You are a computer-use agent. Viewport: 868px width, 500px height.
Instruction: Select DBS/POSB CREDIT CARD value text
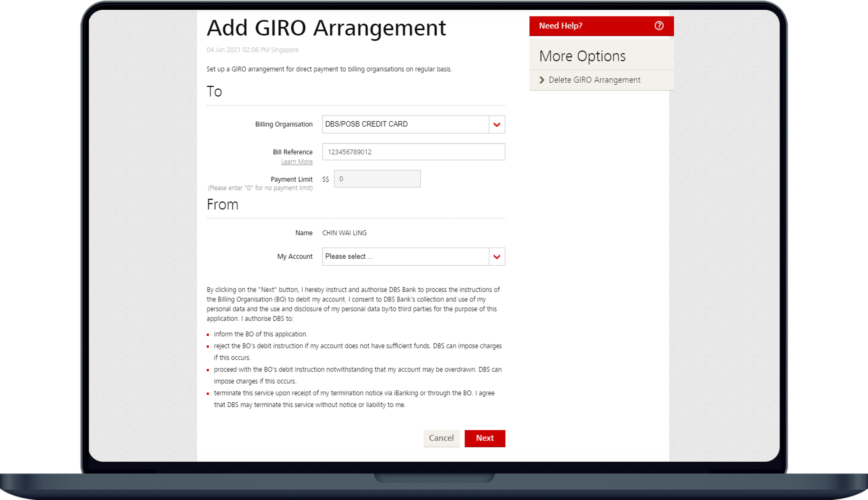coord(366,124)
